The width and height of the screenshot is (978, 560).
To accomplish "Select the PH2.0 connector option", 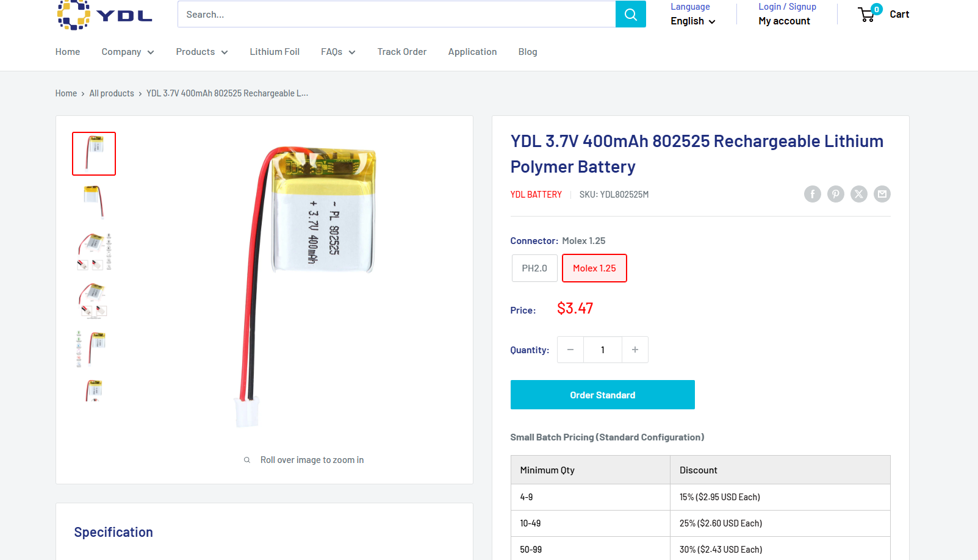I will click(x=534, y=268).
